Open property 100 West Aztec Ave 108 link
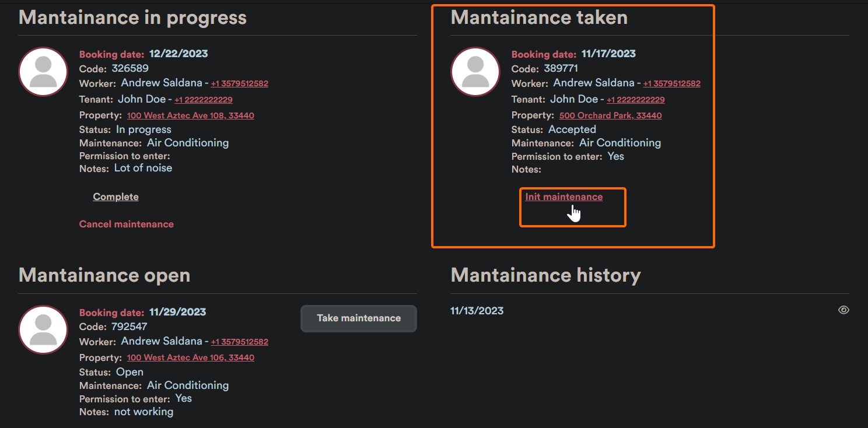The width and height of the screenshot is (868, 428). point(190,115)
